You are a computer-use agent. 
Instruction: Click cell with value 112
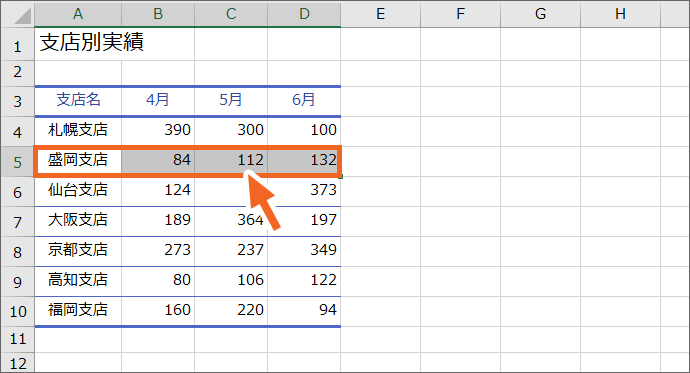(x=231, y=161)
